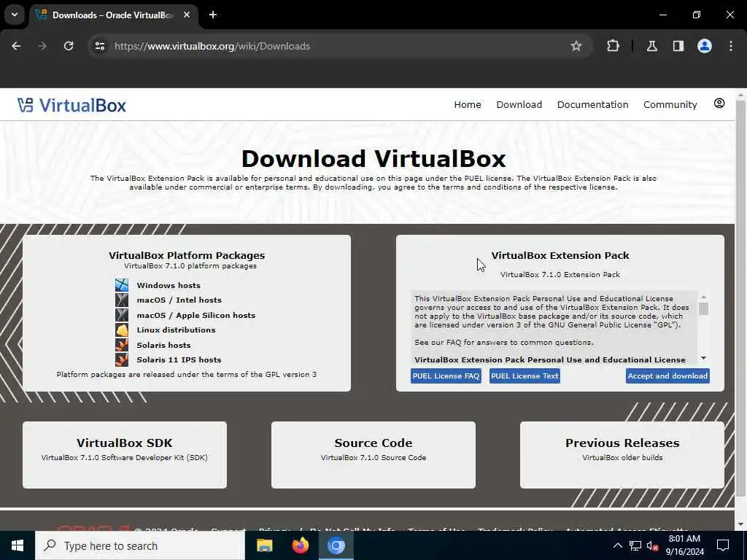747x560 pixels.
Task: Open the Linux distributions link
Action: click(176, 330)
